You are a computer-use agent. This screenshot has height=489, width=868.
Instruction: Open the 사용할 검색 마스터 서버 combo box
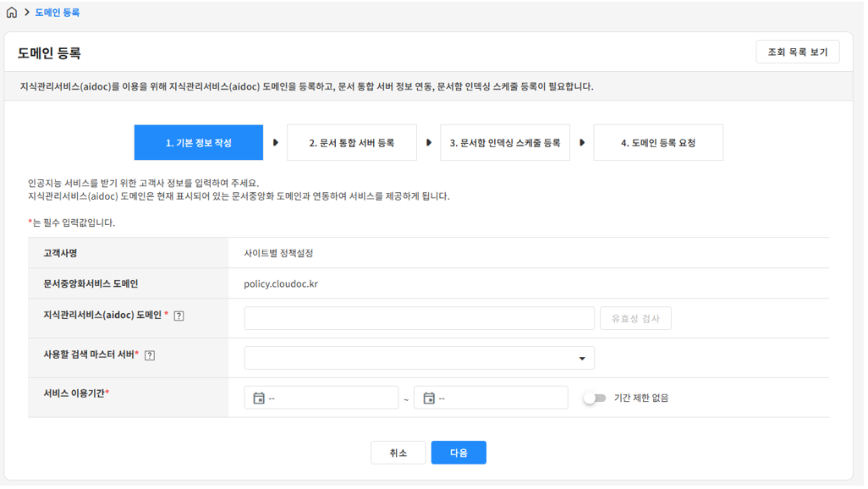click(410, 358)
